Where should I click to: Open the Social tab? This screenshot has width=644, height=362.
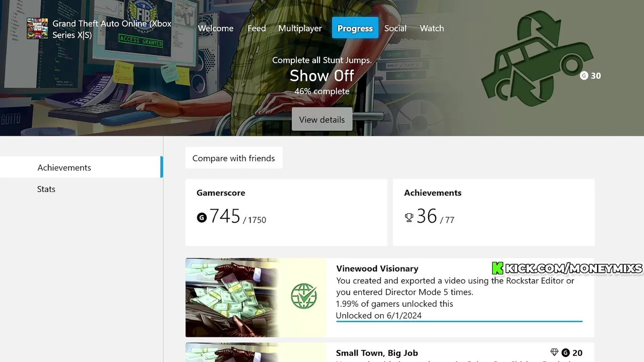click(x=395, y=28)
